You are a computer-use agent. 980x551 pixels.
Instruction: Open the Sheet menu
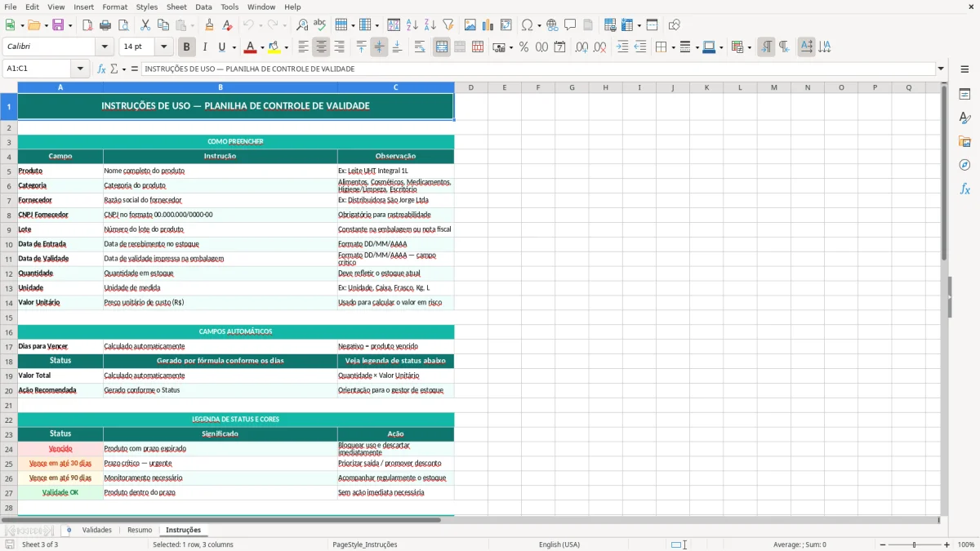click(x=176, y=7)
